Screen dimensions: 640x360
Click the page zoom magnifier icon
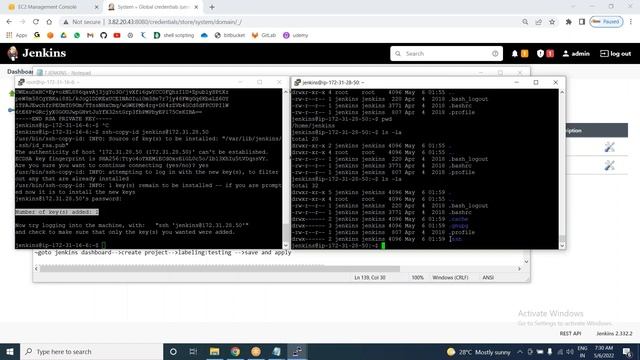(x=525, y=22)
